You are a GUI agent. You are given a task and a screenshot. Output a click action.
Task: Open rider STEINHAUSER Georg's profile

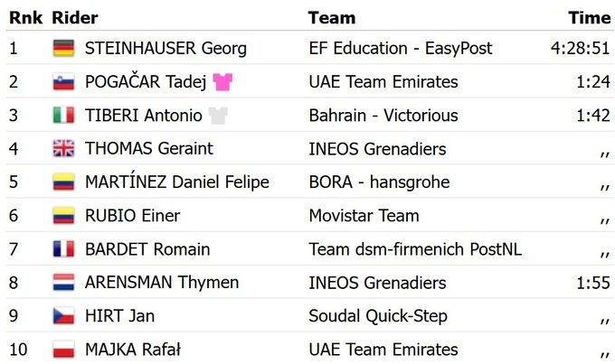click(x=166, y=49)
